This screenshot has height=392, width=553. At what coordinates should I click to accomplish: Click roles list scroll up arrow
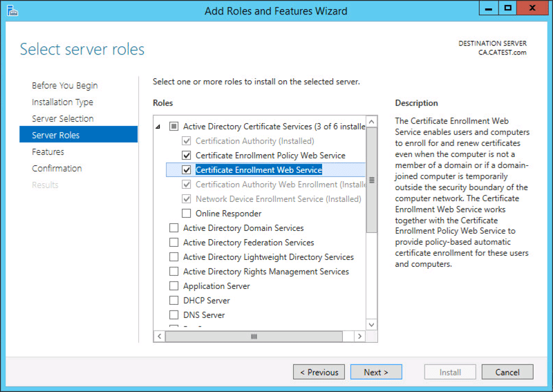point(371,122)
